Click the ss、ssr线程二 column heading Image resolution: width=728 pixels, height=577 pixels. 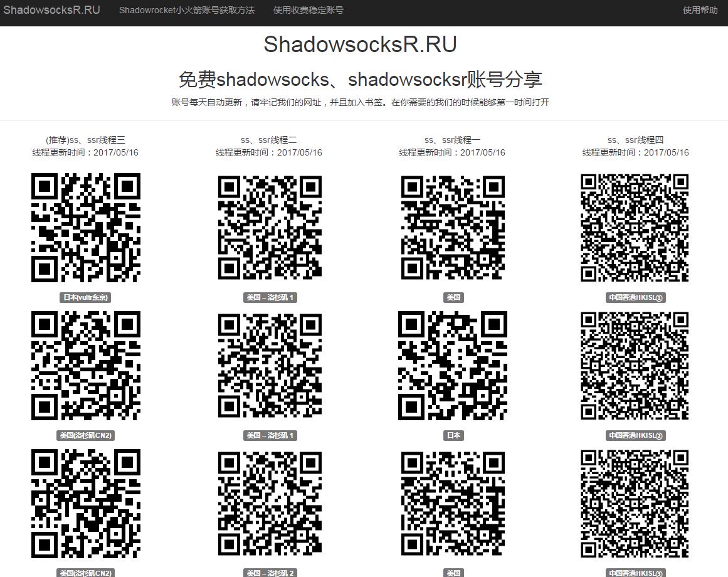click(x=269, y=140)
